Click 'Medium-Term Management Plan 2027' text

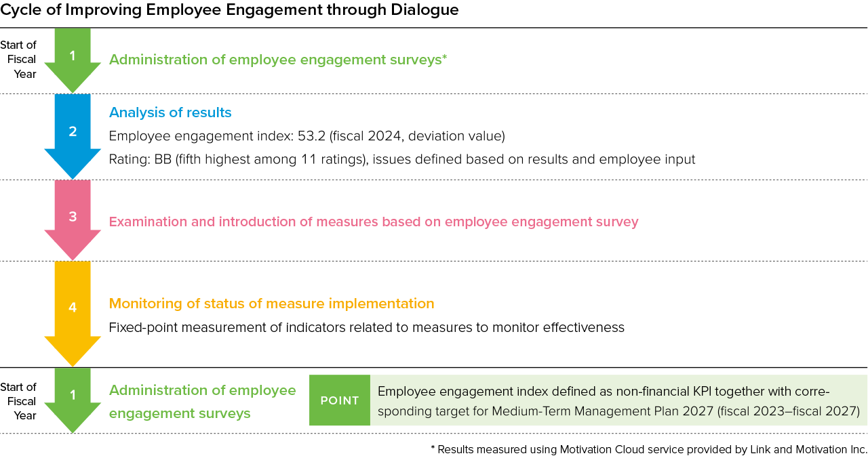point(602,411)
